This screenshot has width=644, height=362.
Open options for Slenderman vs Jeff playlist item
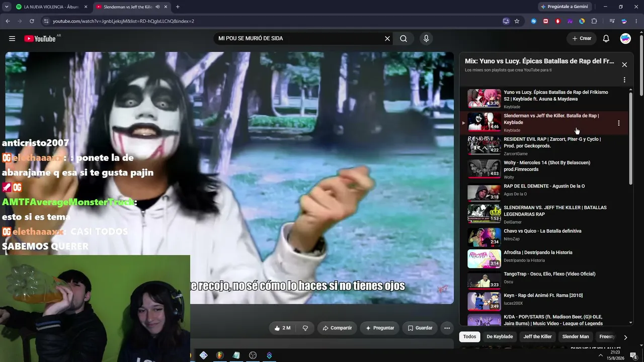pyautogui.click(x=619, y=123)
